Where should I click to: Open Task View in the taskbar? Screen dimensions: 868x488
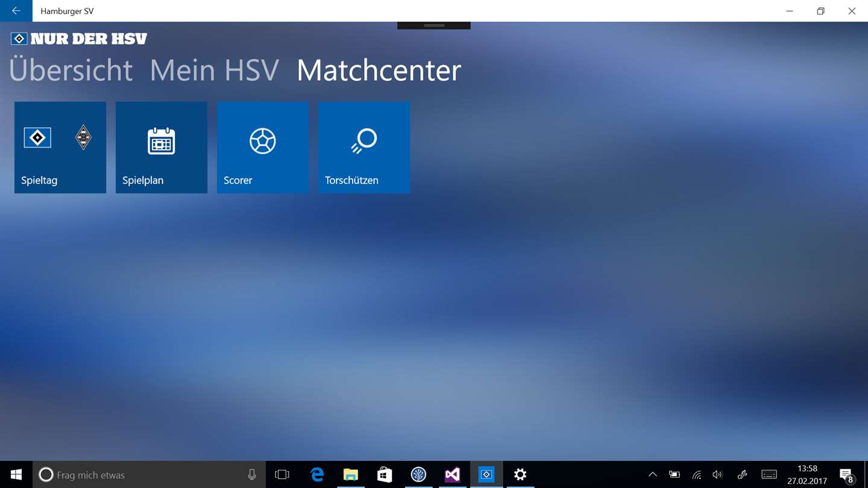tap(282, 475)
